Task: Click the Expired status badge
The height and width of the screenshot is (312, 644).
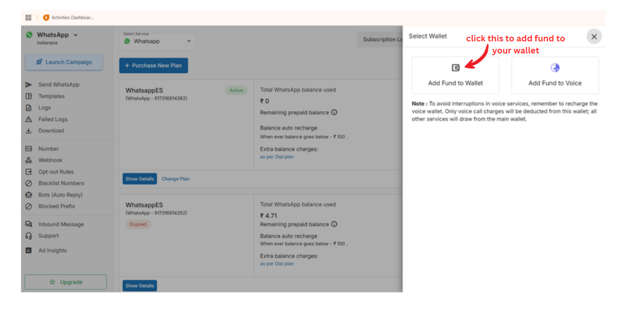Action: 138,225
